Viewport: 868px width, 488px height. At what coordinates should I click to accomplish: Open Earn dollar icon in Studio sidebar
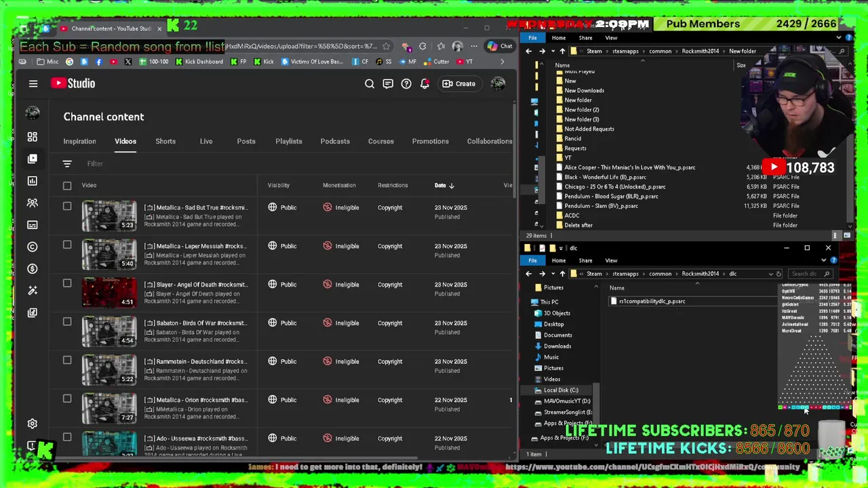coord(33,268)
